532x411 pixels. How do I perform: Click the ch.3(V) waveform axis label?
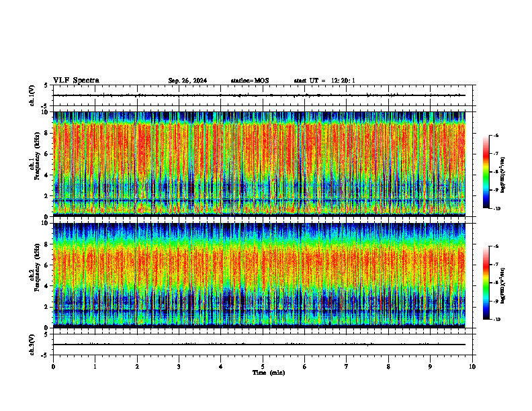coord(32,345)
